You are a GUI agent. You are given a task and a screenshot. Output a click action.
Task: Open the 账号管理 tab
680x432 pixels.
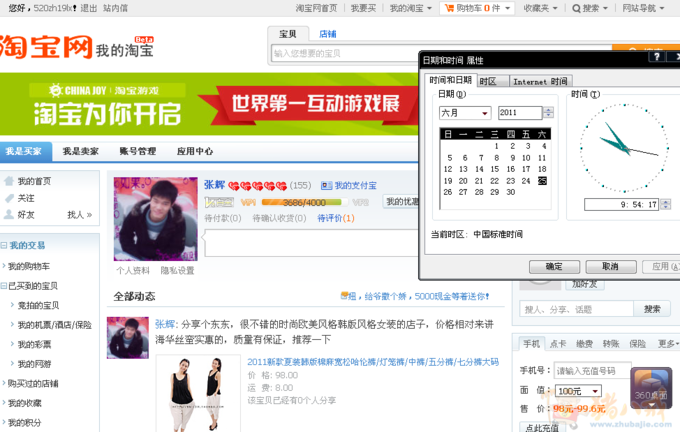tap(137, 151)
